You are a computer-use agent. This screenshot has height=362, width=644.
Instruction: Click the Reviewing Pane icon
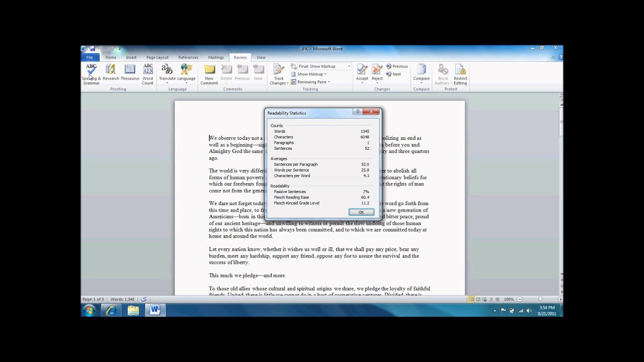[x=293, y=82]
